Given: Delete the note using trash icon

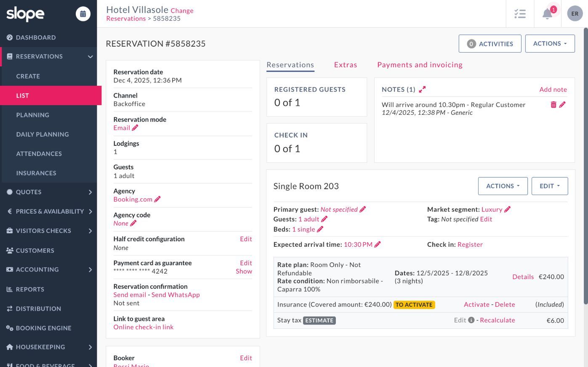Looking at the screenshot, I should [x=553, y=105].
